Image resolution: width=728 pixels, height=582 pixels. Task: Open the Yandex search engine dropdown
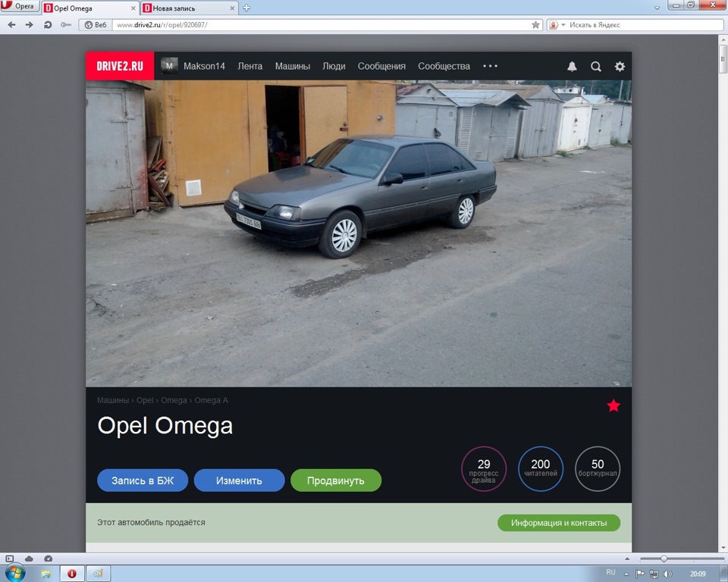(557, 25)
